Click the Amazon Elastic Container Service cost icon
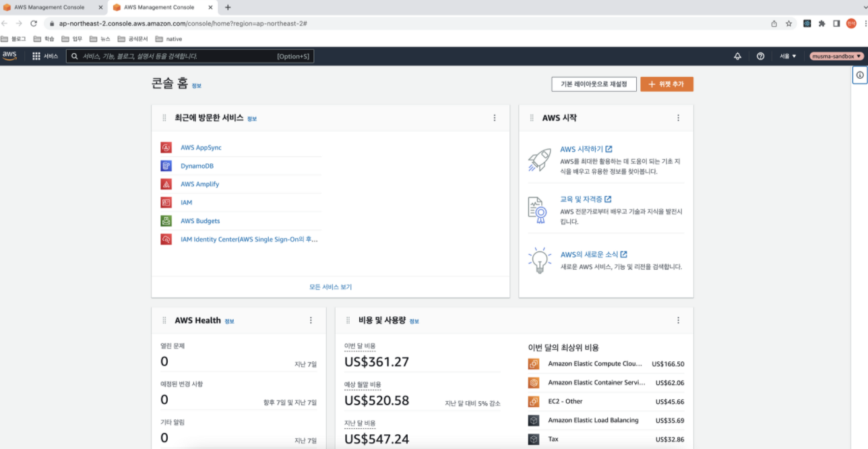The width and height of the screenshot is (868, 449). click(534, 383)
